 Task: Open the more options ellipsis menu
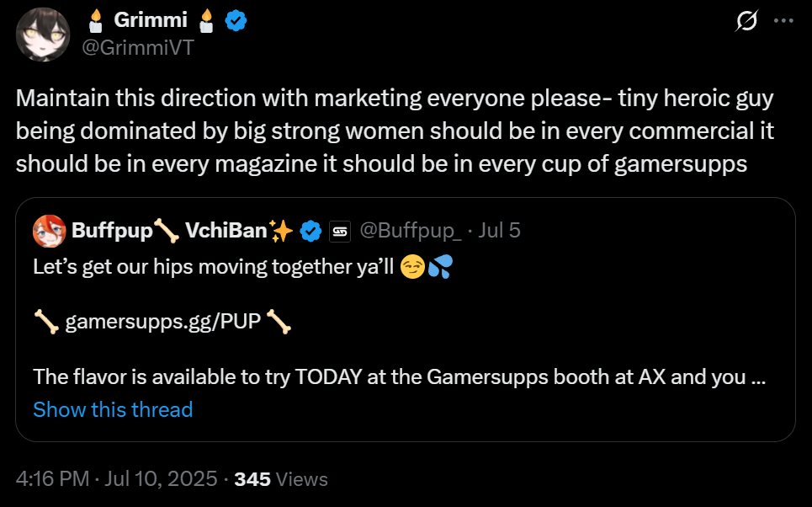pos(783,23)
